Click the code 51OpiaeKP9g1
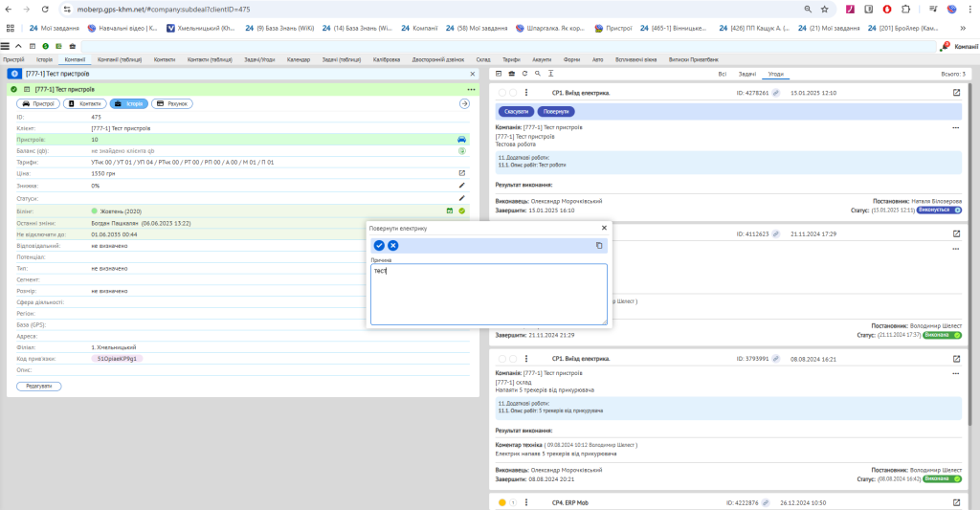Viewport: 980px width, 510px height. [117, 359]
